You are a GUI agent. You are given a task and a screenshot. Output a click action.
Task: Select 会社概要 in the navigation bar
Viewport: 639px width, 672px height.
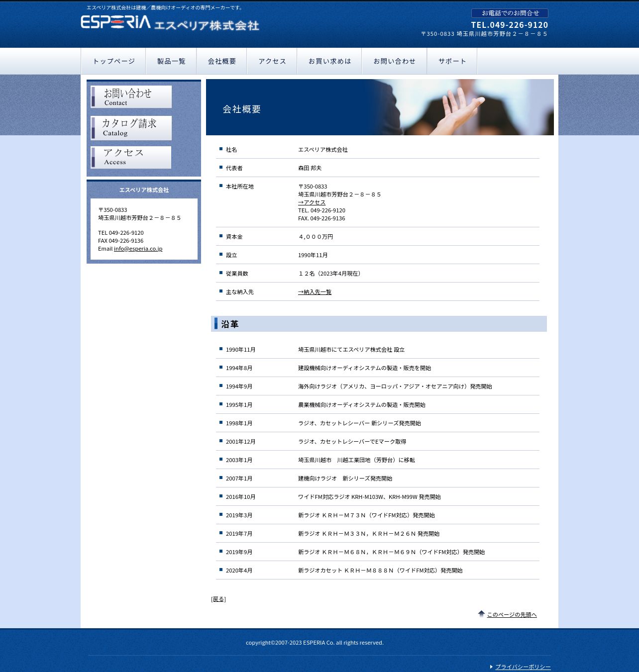click(222, 61)
